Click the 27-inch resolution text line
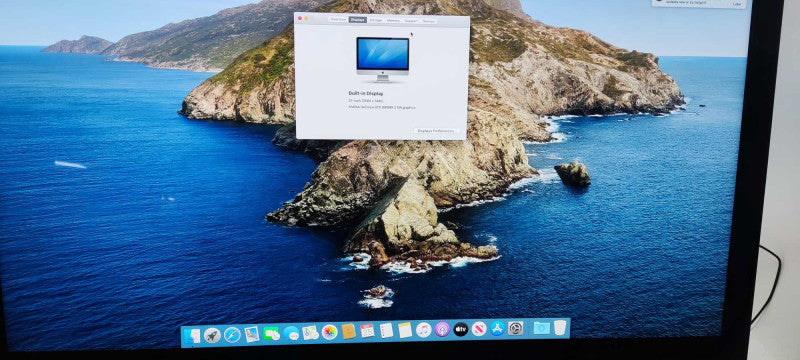 tap(366, 101)
